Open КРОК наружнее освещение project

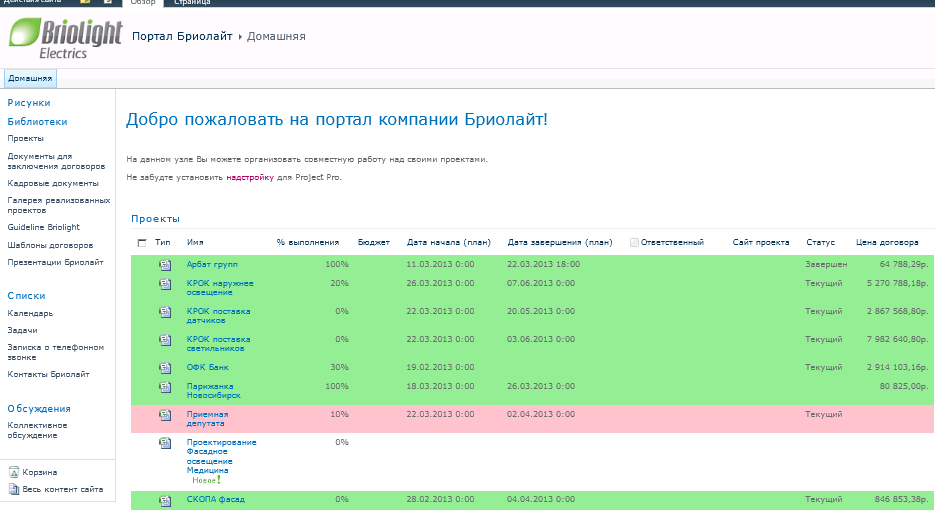[x=220, y=288]
